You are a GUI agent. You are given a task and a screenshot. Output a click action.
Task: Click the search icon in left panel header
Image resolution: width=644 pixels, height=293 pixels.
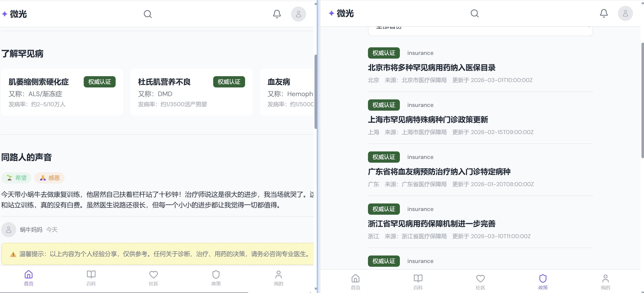[x=148, y=14]
